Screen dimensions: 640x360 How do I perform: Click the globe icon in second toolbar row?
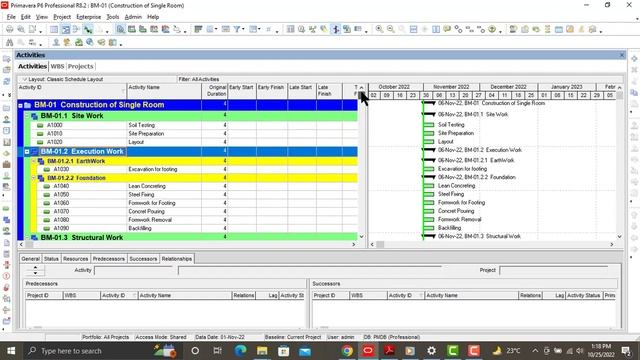90,42
